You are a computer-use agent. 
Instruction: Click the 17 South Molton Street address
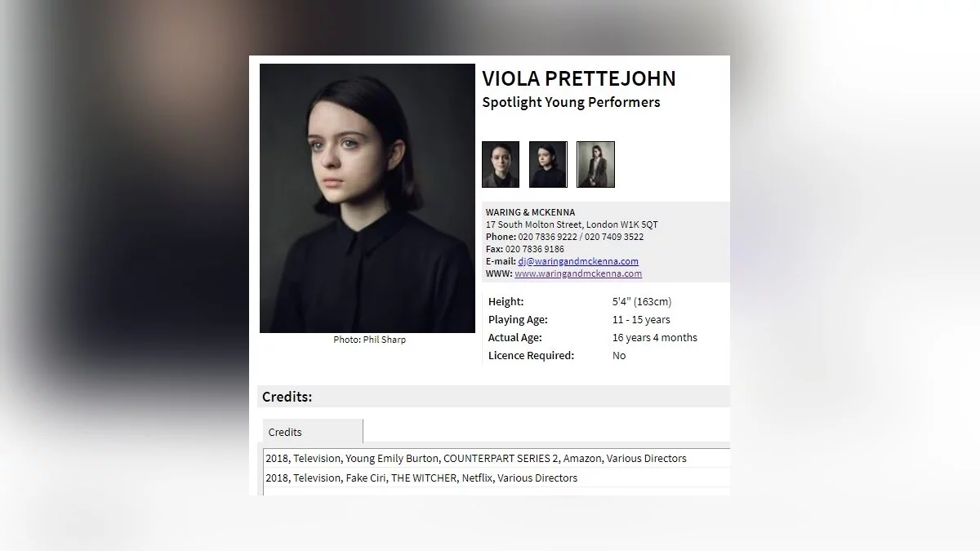click(572, 224)
